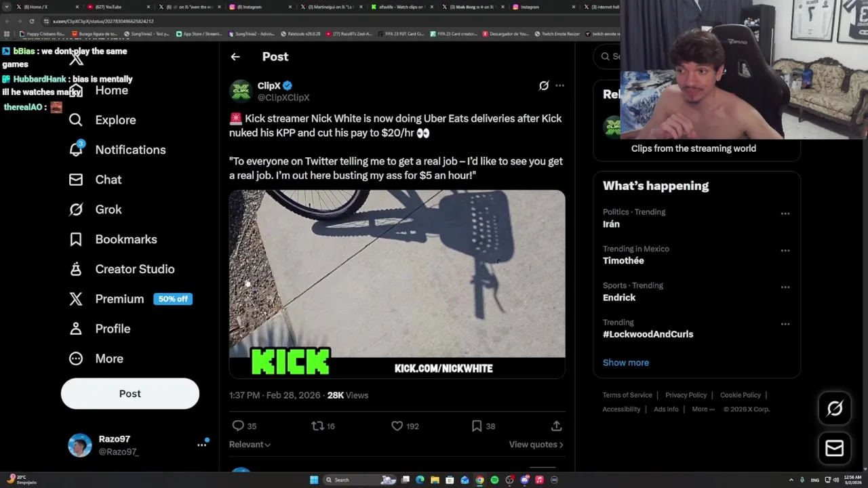868x488 pixels.
Task: Click the ClipX author name link
Action: coord(269,85)
